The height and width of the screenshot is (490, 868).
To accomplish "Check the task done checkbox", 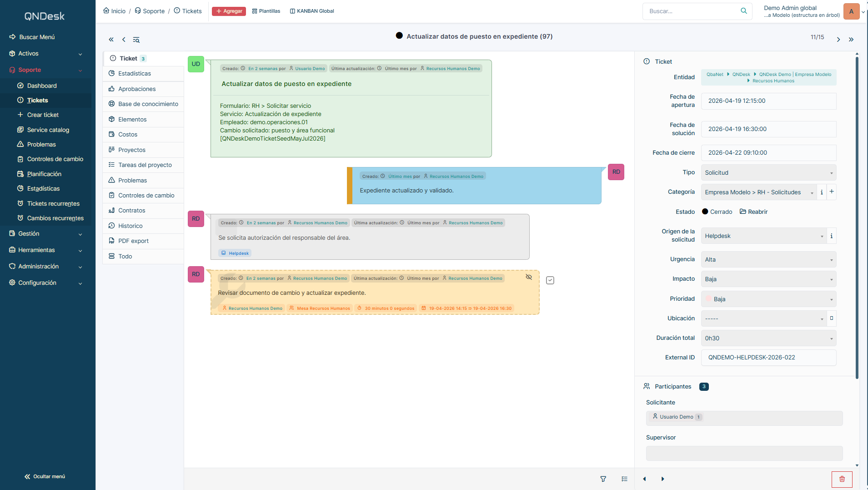I will pyautogui.click(x=550, y=280).
